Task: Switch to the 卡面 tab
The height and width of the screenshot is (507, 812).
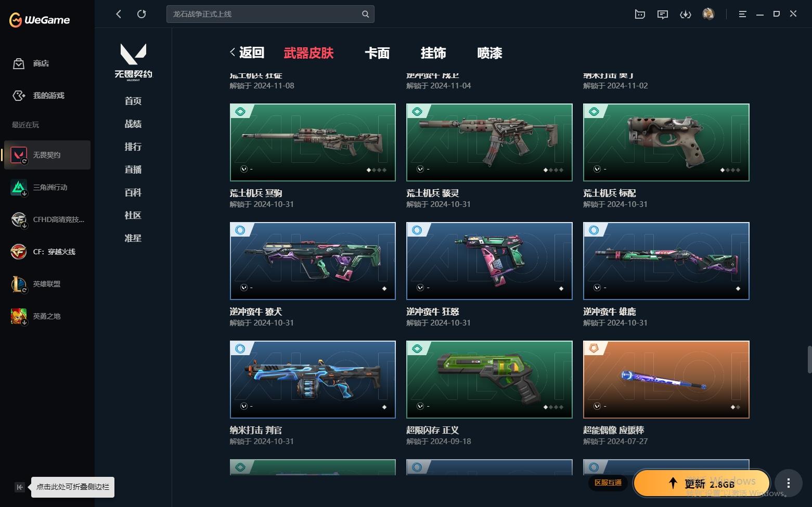Action: pos(377,53)
